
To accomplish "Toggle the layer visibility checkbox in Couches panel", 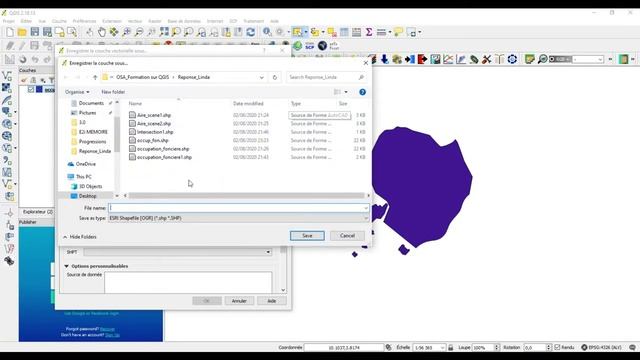I will click(x=31, y=89).
